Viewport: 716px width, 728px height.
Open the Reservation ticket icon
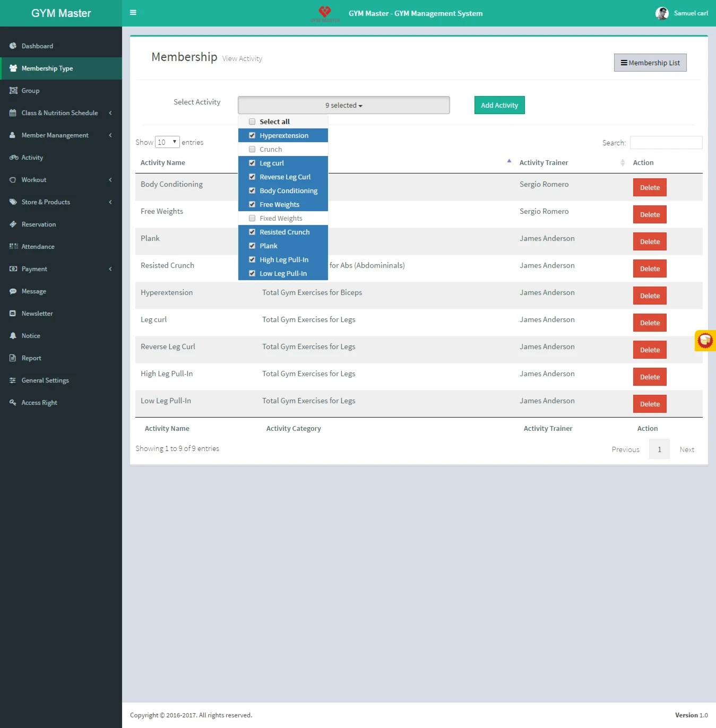point(13,224)
